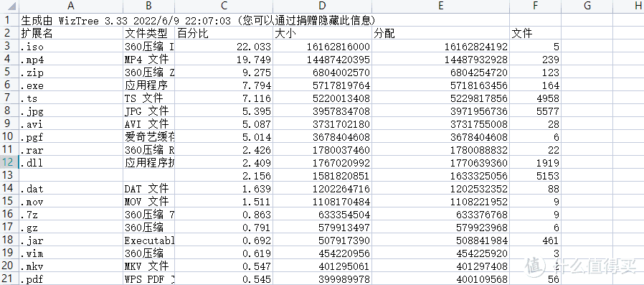Select the 大小 header cell
Image resolution: width=644 pixels, height=285 pixels.
coord(322,33)
